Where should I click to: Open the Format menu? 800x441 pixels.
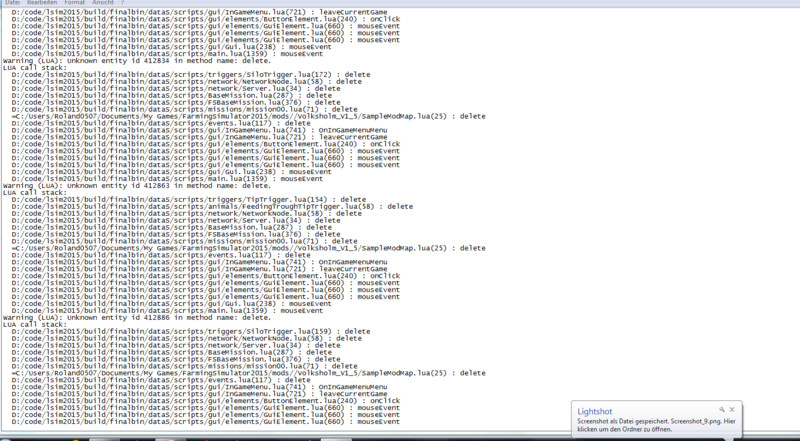click(74, 3)
